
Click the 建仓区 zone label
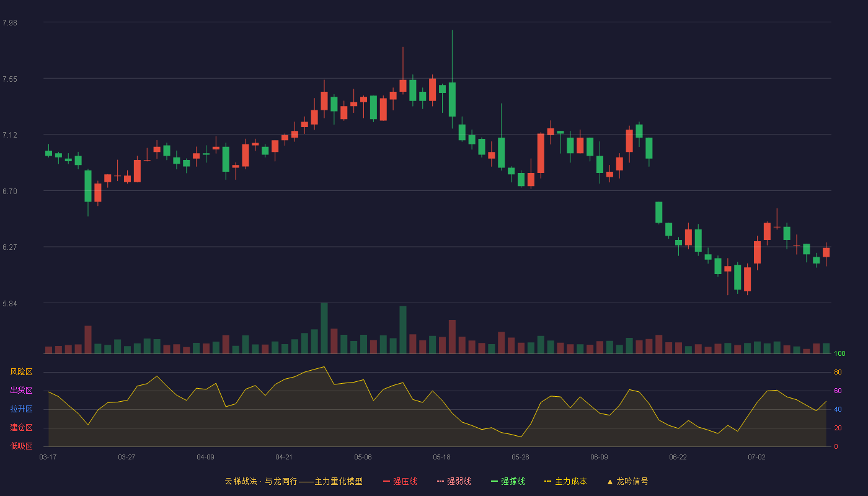coord(21,428)
